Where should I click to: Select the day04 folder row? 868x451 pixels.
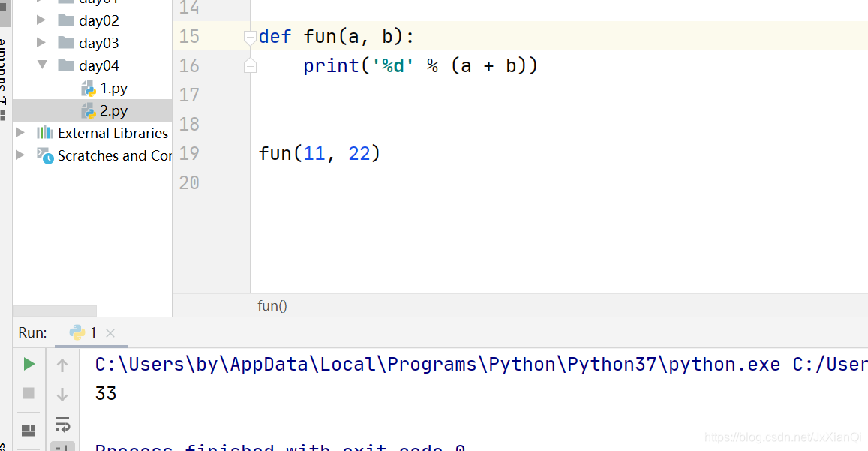92,65
